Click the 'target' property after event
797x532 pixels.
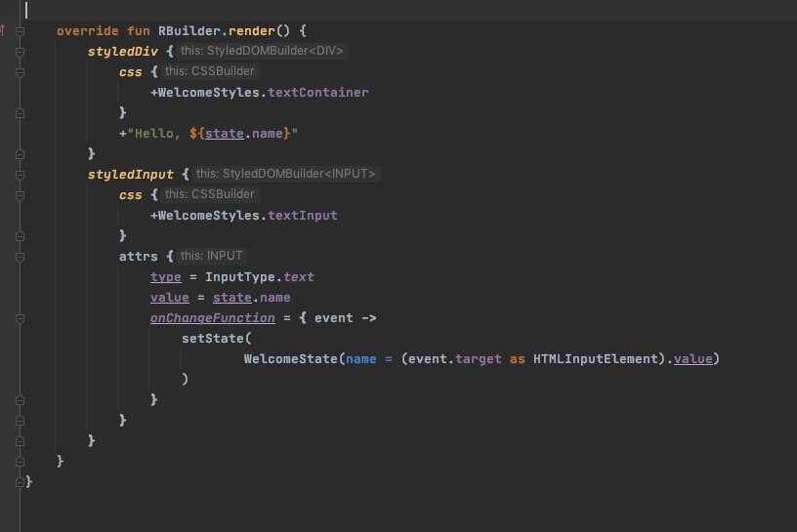click(478, 359)
